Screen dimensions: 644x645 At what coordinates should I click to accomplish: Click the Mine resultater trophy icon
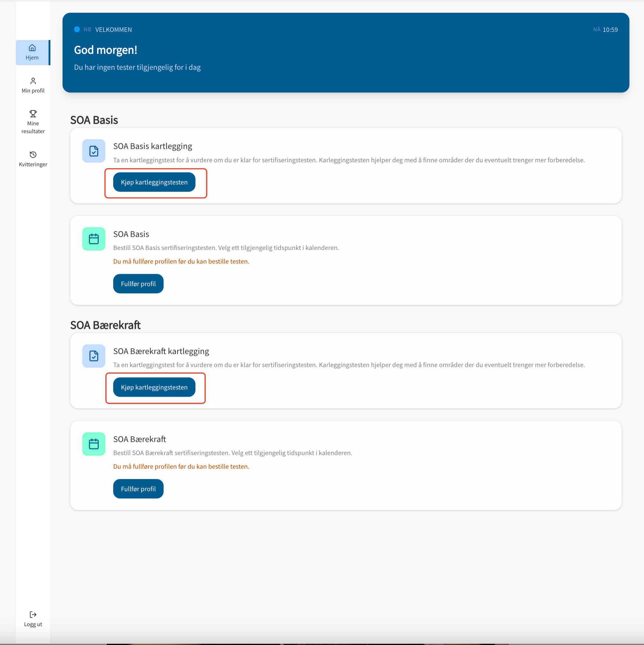point(33,114)
